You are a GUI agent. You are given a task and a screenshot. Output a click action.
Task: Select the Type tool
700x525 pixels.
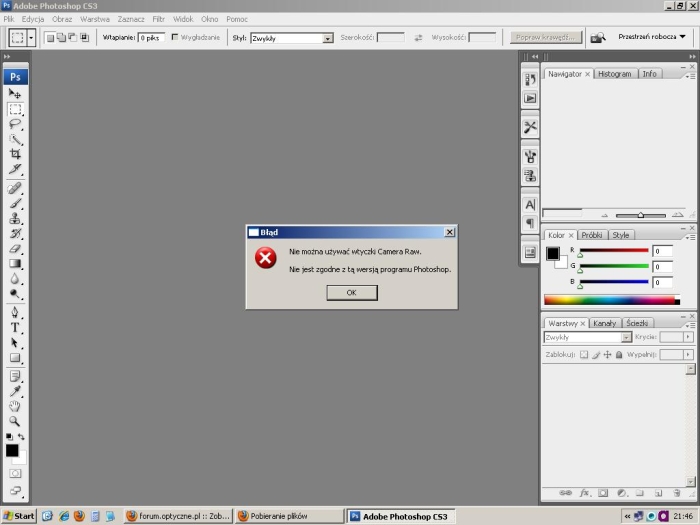[15, 328]
